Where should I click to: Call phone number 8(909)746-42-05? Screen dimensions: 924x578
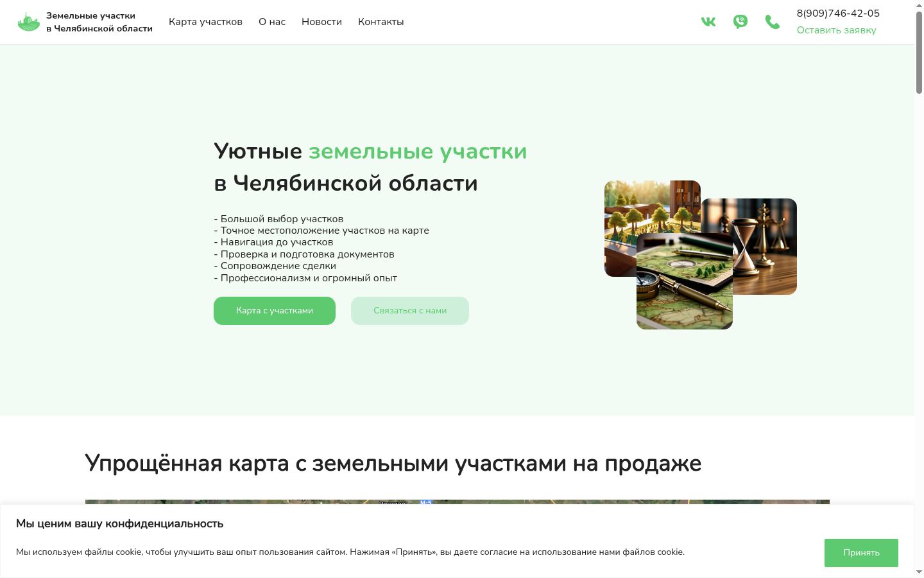pyautogui.click(x=838, y=13)
